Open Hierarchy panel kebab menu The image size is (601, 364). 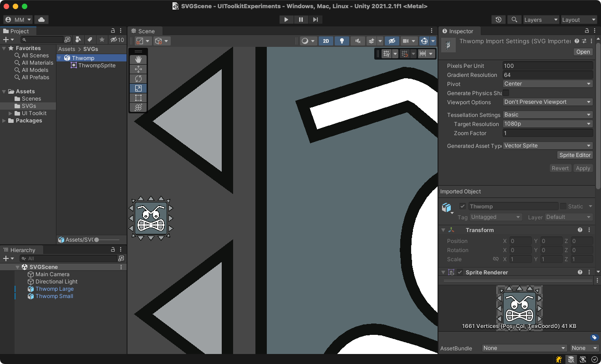[121, 249]
